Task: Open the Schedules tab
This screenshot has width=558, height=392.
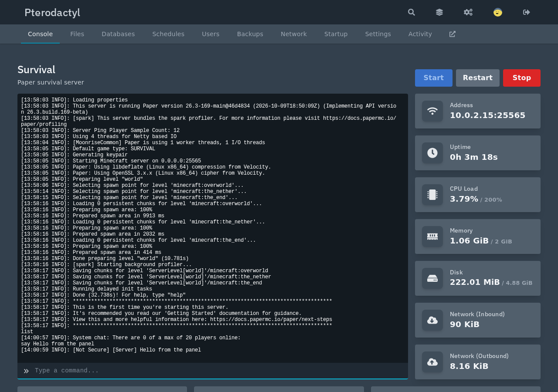Action: (168, 34)
